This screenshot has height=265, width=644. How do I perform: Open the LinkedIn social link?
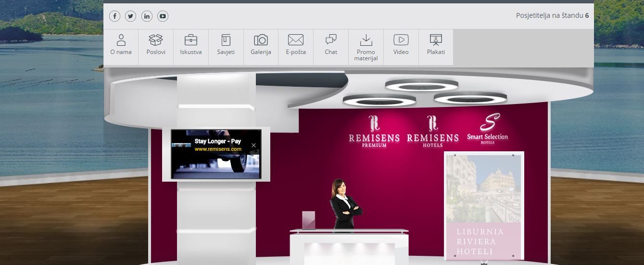pos(147,16)
